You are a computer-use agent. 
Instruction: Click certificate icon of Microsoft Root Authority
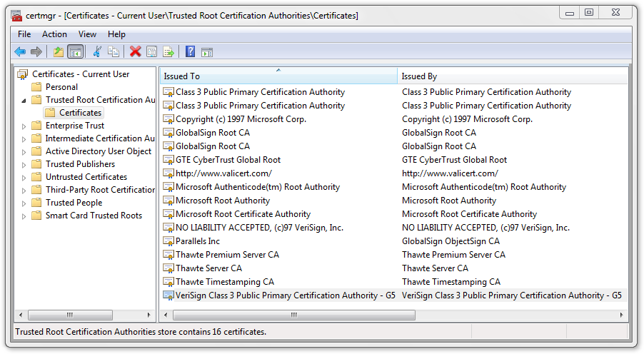click(x=168, y=201)
